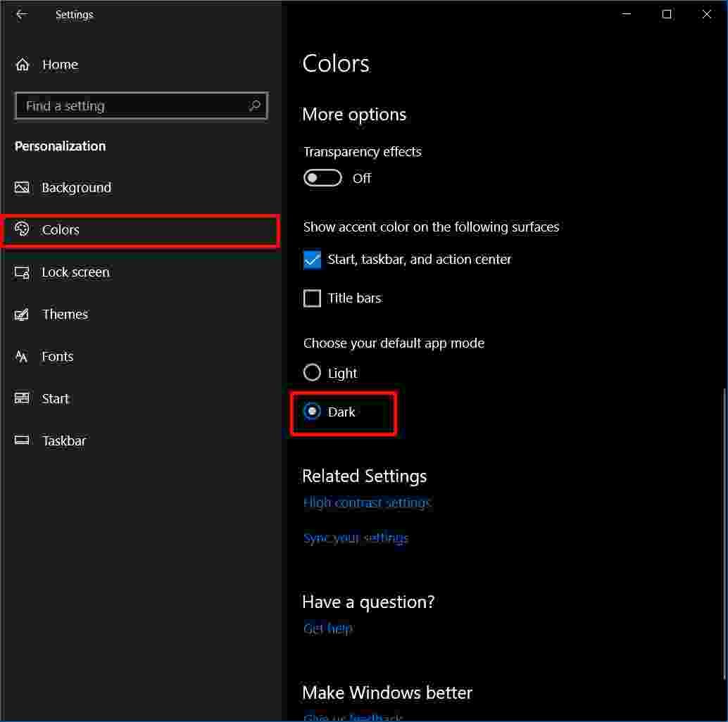Open Sync your settings link

point(356,538)
